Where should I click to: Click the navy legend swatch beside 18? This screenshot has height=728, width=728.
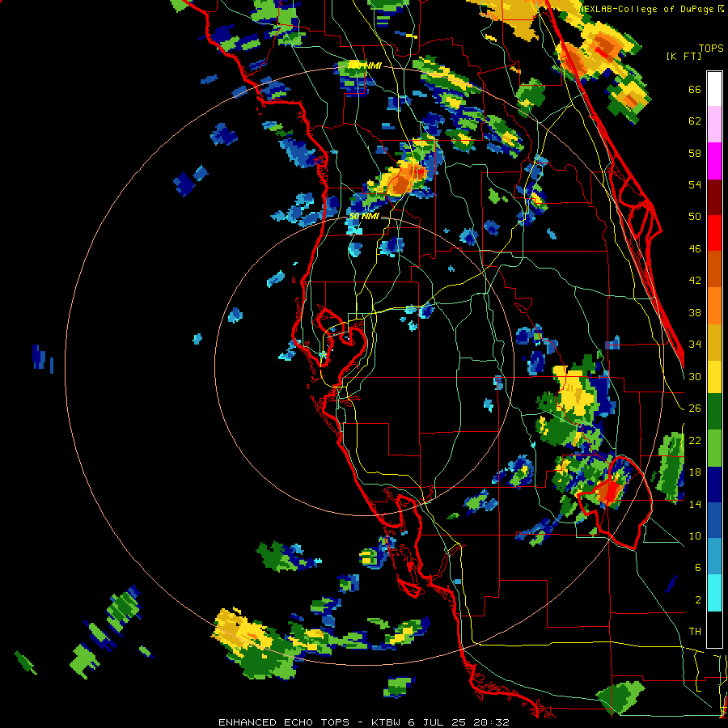[714, 485]
